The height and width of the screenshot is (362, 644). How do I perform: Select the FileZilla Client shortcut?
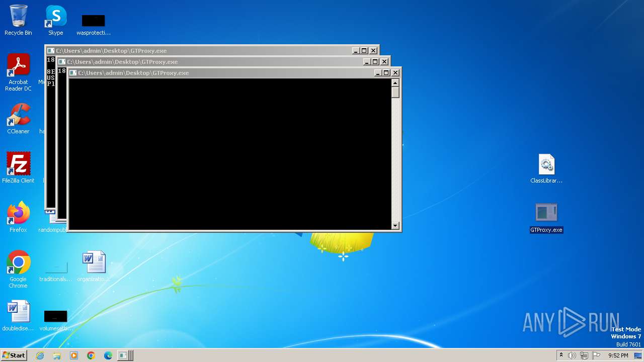18,168
